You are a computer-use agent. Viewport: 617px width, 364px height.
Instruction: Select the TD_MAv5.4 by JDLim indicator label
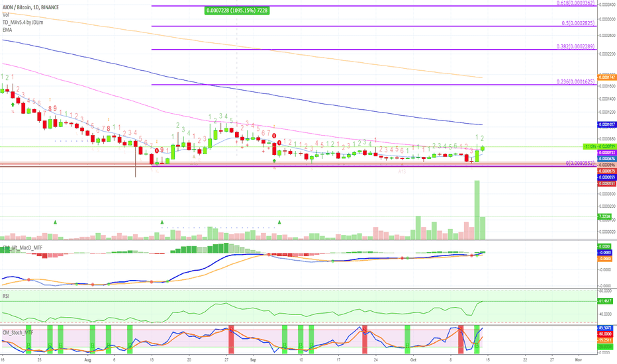23,22
